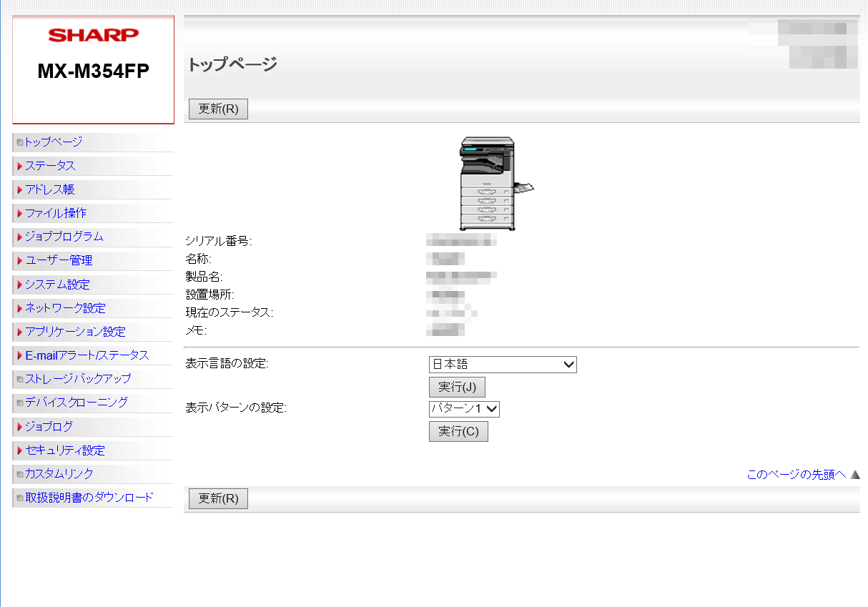Click the red arrow icon beside セキュリティ設定

click(x=20, y=450)
